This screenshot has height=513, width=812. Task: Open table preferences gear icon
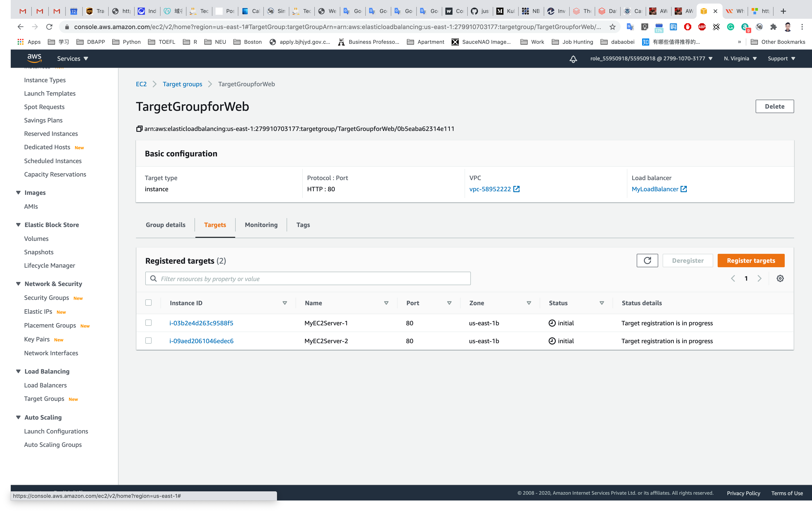tap(780, 278)
